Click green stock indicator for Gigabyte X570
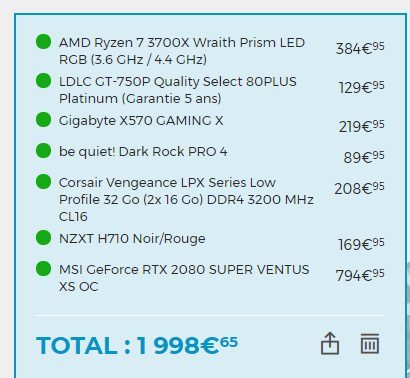The height and width of the screenshot is (378, 410). 43,120
